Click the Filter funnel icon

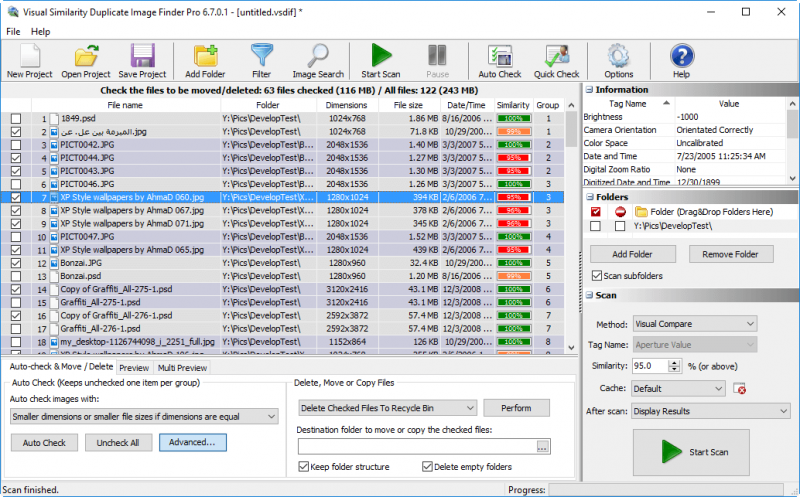coord(261,56)
